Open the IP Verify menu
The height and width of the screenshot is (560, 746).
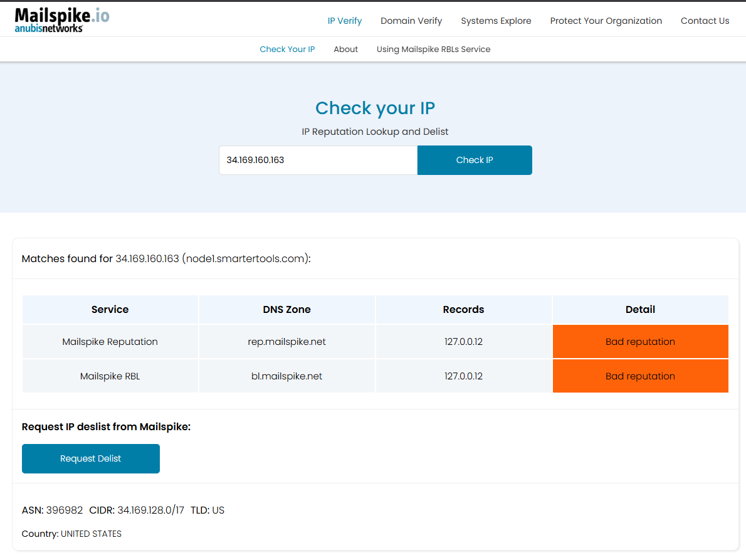pos(344,21)
